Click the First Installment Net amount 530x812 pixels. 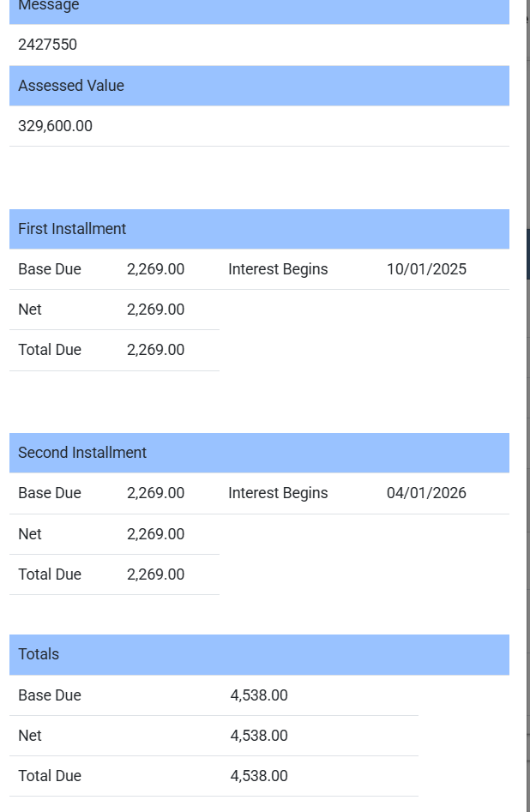(x=155, y=310)
